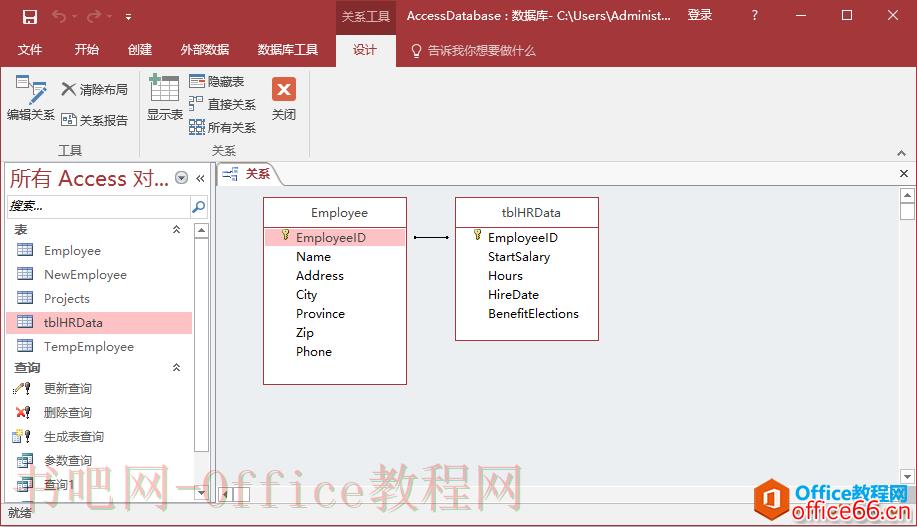Open the Customize Quick Access Toolbar dropdown

pyautogui.click(x=128, y=17)
